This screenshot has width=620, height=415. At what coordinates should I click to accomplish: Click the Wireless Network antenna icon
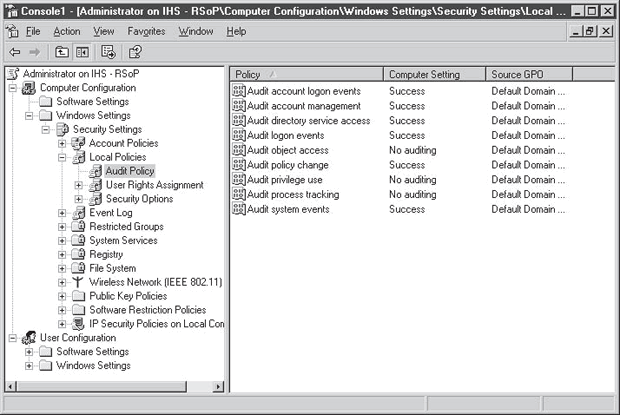(78, 282)
